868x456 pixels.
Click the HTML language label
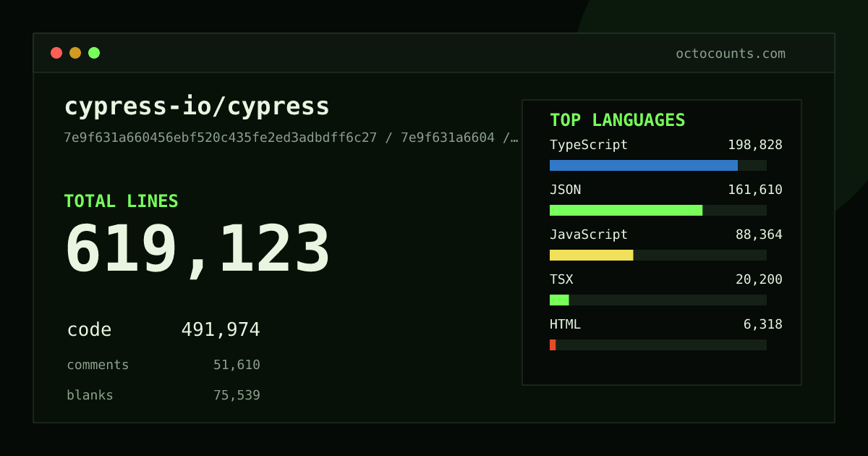(565, 324)
